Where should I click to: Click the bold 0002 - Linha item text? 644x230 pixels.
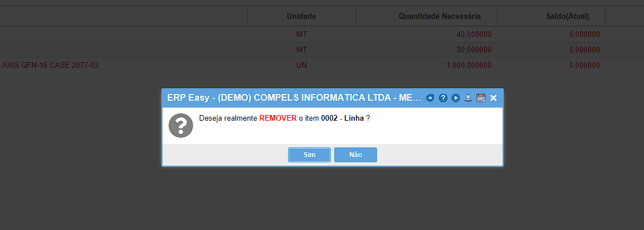coord(342,118)
